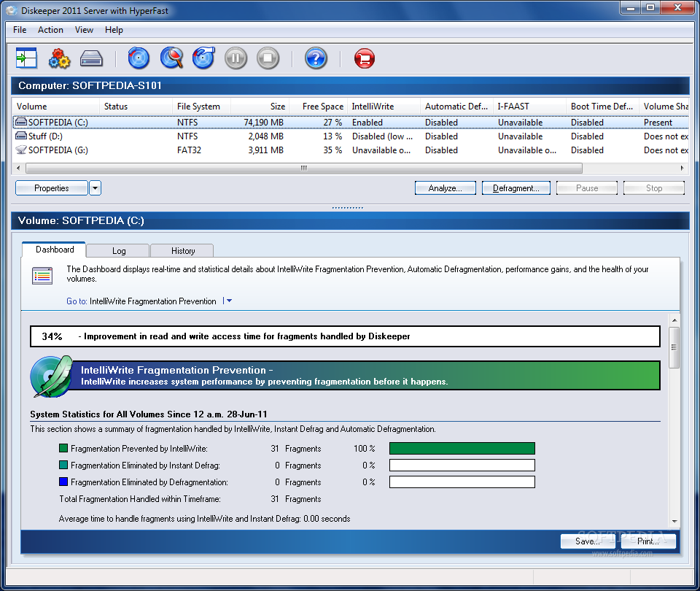This screenshot has width=700, height=591.
Task: Click the Stop button
Action: [x=654, y=188]
